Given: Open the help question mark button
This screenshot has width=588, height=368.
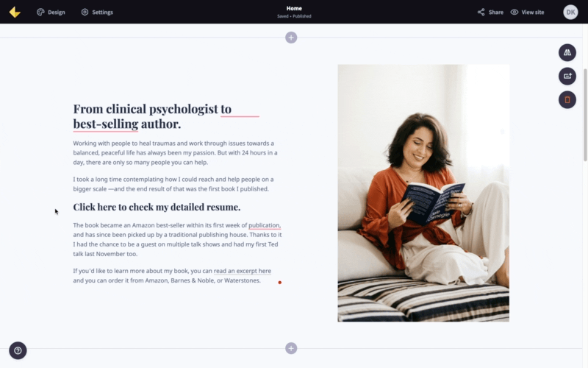Looking at the screenshot, I should (x=18, y=351).
